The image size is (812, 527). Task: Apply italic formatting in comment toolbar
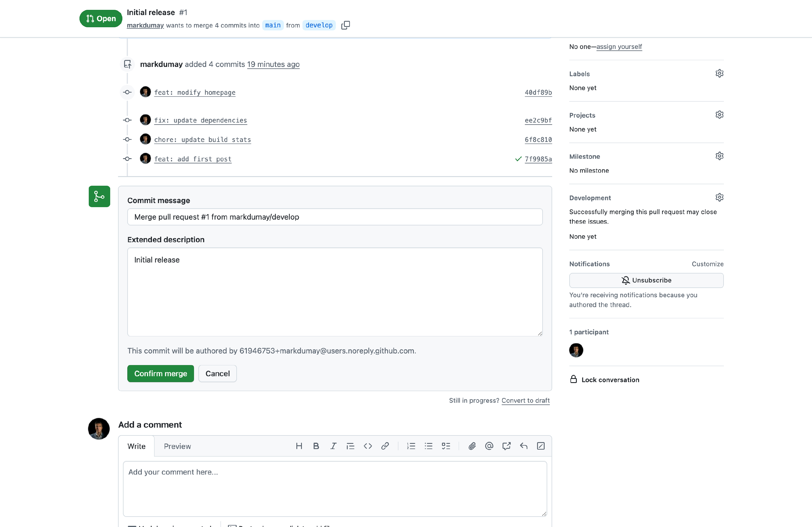333,446
